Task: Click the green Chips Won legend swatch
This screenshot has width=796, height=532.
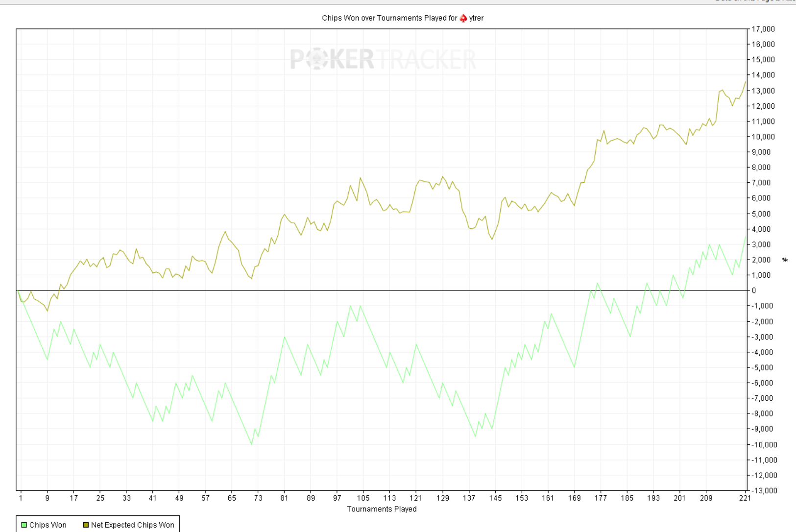Action: (x=24, y=525)
